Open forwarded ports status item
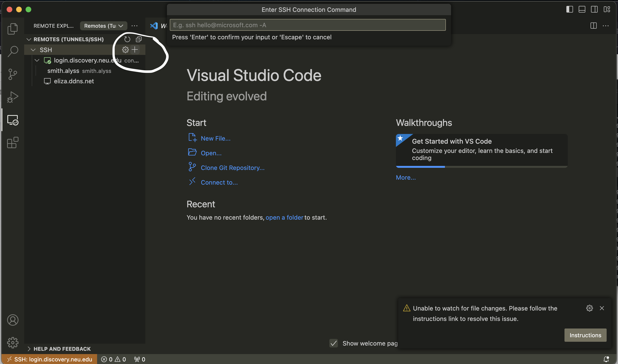Screen dimensions: 618x364 140,359
